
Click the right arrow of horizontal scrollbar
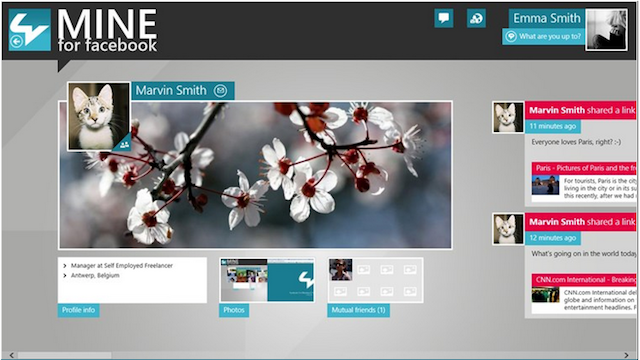click(627, 355)
